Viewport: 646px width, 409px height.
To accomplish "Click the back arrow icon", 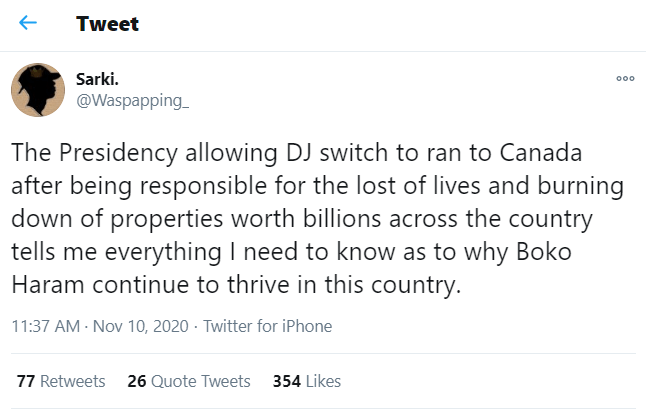I will click(x=28, y=23).
